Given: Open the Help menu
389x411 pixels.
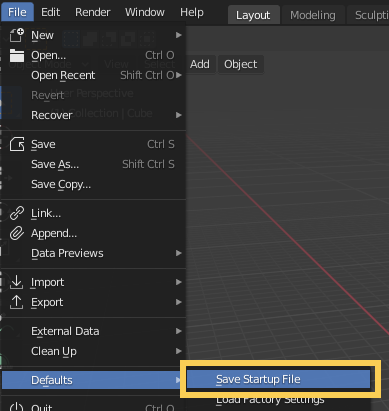Looking at the screenshot, I should pyautogui.click(x=192, y=12).
